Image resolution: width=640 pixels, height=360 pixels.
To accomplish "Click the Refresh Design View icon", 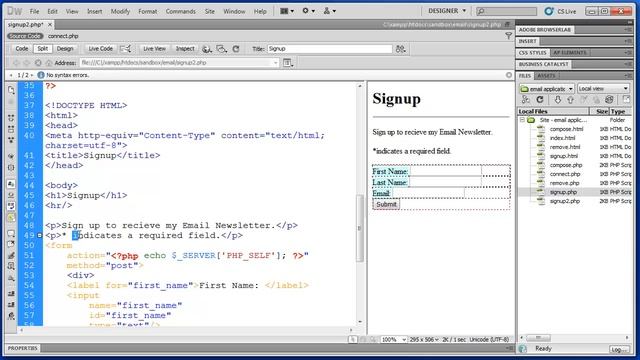I will coord(236,49).
